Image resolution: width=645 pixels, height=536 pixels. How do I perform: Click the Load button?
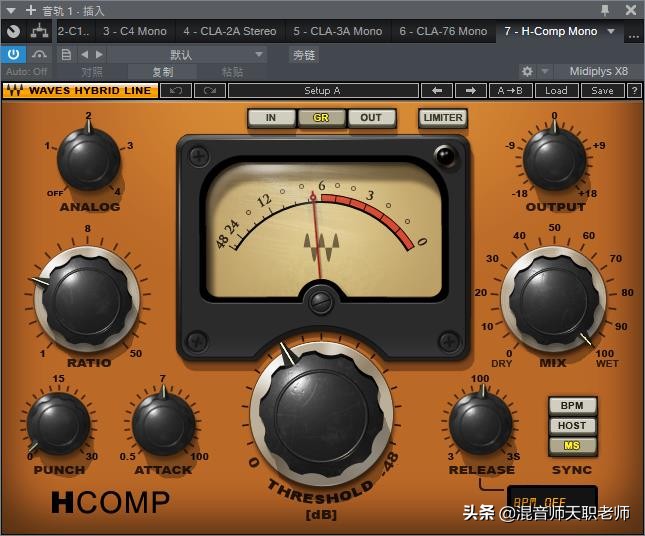click(x=557, y=90)
